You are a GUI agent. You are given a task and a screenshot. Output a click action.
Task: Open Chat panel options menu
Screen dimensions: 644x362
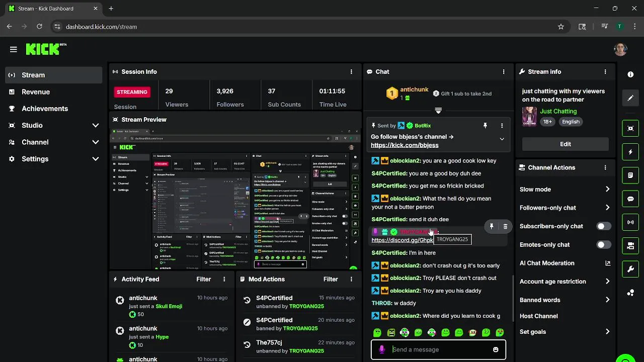tap(504, 72)
